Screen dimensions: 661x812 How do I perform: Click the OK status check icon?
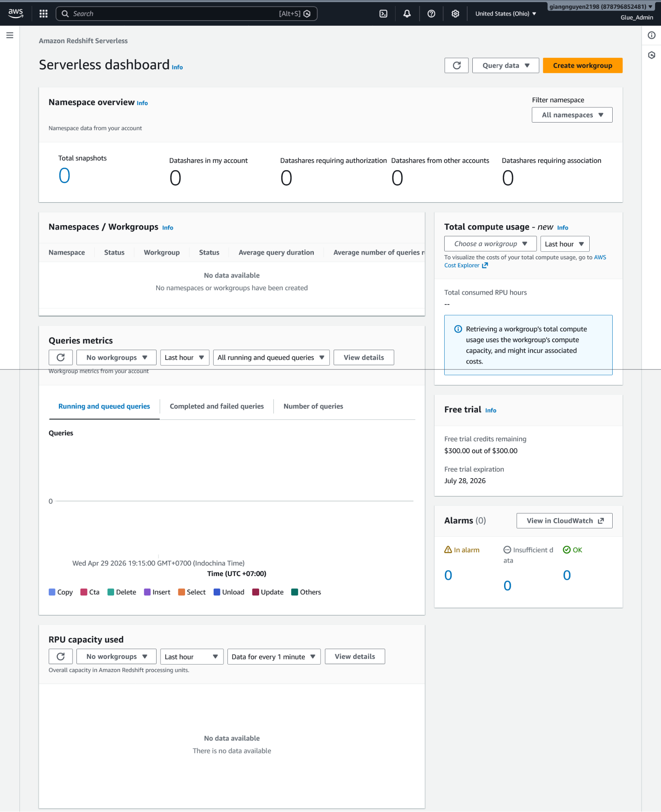[x=567, y=550]
